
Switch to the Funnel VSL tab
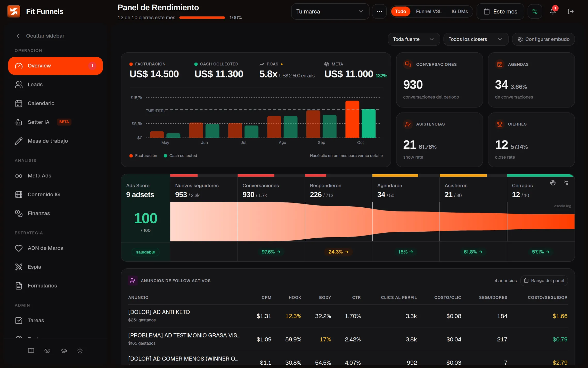point(429,11)
